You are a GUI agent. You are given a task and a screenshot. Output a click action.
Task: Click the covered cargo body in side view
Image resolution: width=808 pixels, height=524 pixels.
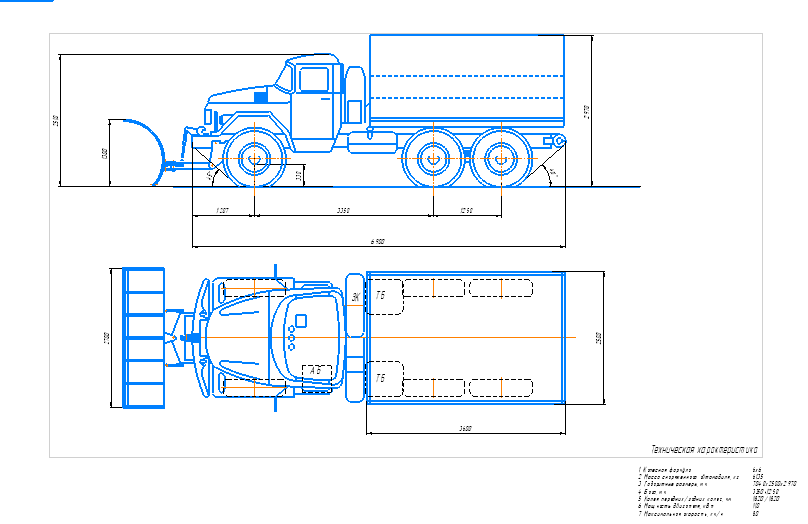click(x=468, y=80)
